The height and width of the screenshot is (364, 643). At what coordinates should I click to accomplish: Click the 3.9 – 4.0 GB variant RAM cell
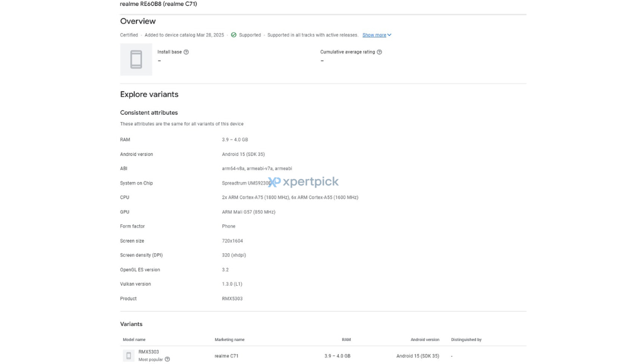click(x=338, y=356)
